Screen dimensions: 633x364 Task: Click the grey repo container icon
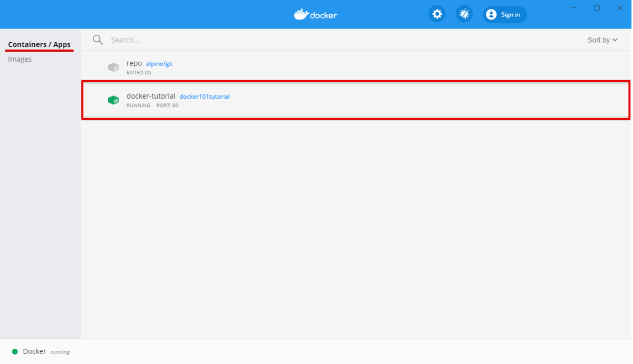[x=113, y=67]
